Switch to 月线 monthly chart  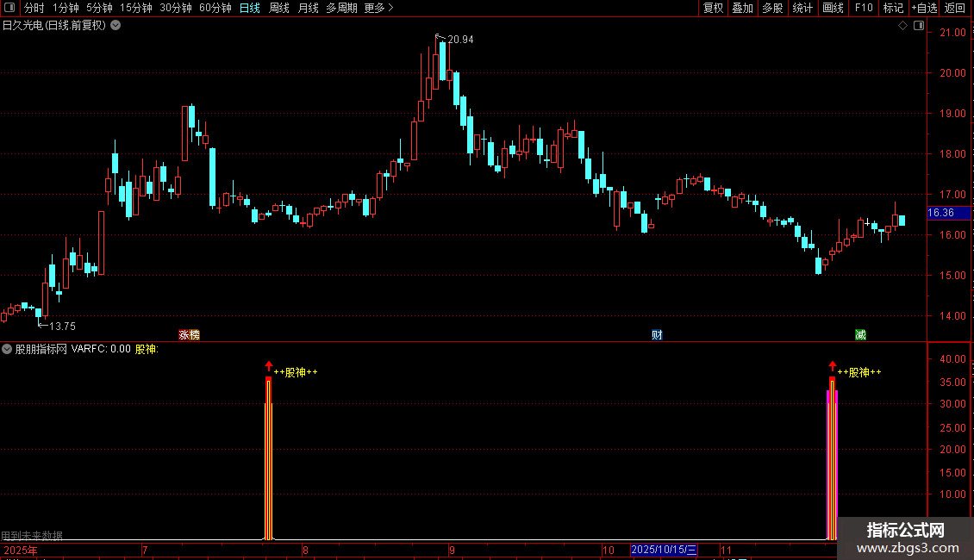pos(308,8)
